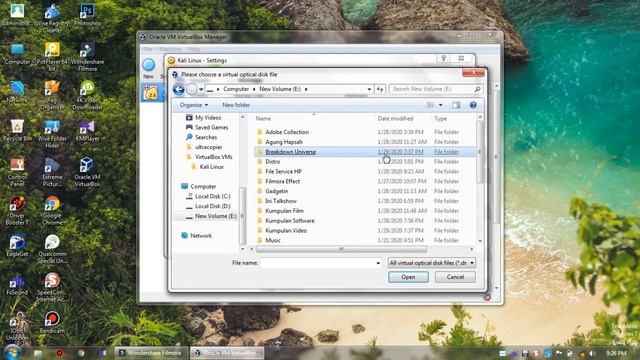Viewport: 640px width, 360px height.
Task: Select the Kumpulan Software folder
Action: tap(364, 220)
